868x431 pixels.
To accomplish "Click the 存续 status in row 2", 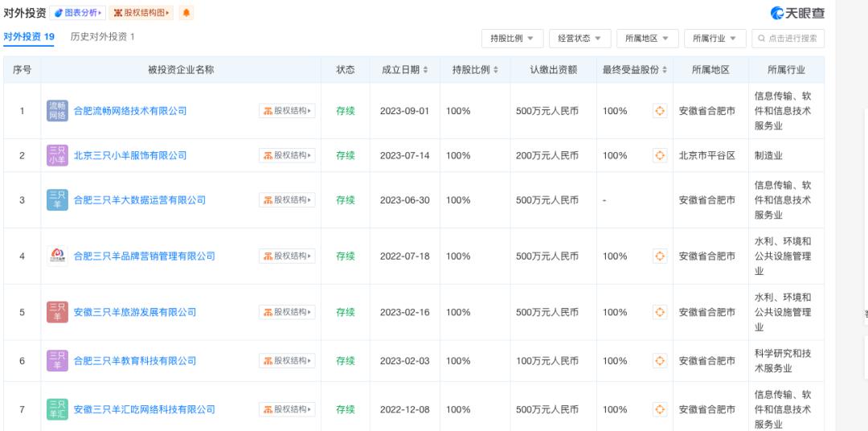I will [x=346, y=156].
